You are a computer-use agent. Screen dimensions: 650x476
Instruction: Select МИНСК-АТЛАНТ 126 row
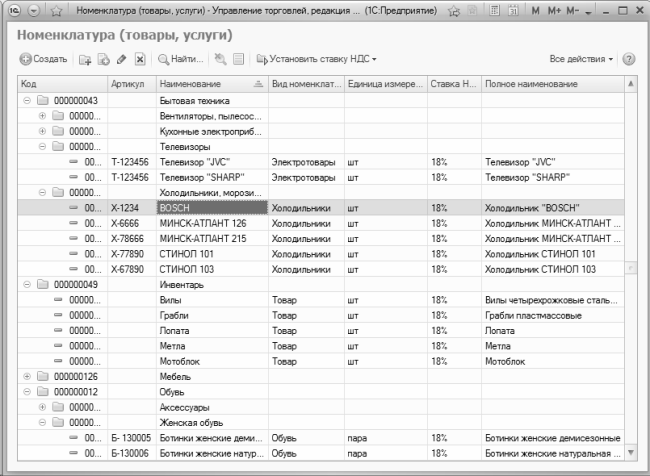tap(321, 223)
